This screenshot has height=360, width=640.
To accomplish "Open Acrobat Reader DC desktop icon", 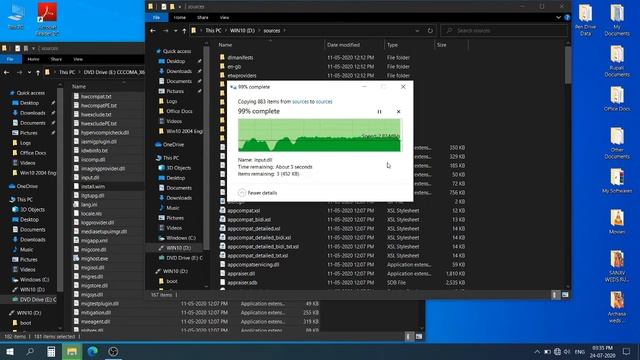I will (47, 19).
